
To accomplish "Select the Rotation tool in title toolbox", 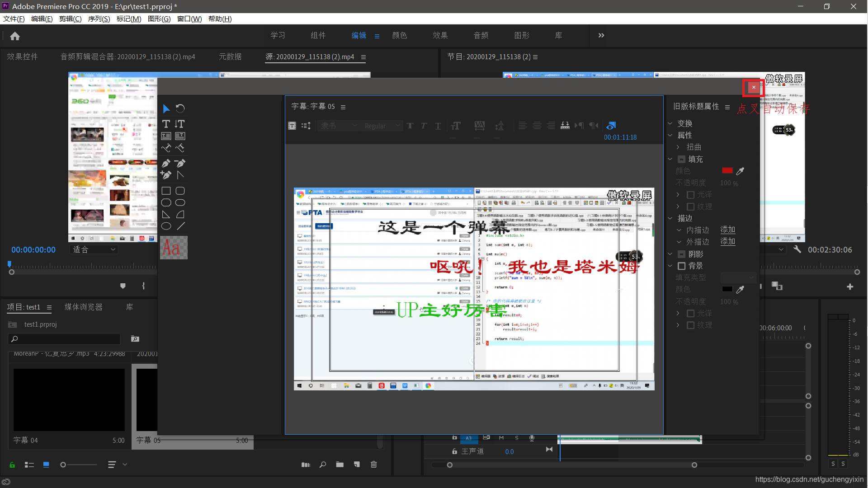I will 180,108.
